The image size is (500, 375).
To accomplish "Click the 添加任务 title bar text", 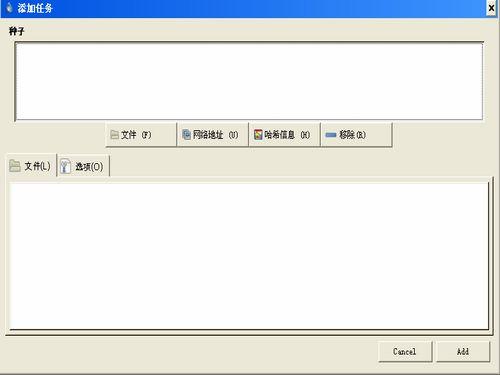I will coord(35,8).
